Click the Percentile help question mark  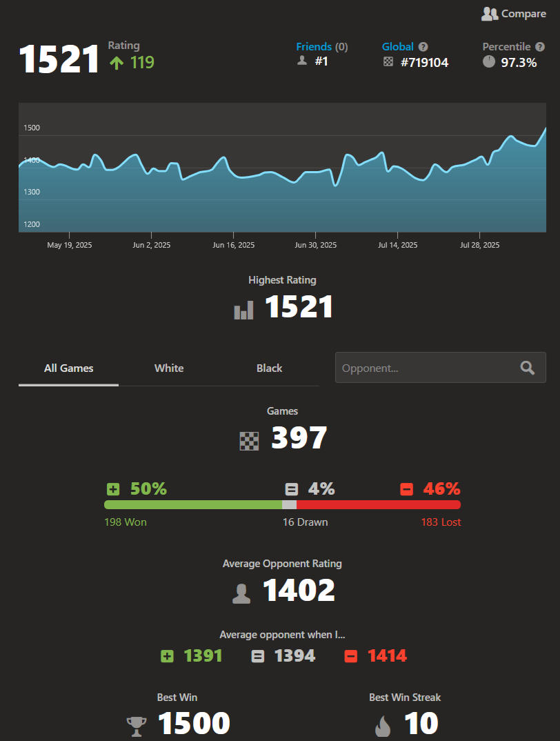(x=540, y=47)
